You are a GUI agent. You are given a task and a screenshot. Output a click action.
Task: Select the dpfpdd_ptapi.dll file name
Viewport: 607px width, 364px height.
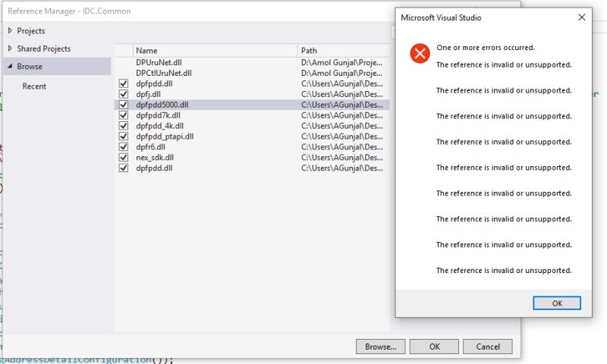(x=165, y=136)
